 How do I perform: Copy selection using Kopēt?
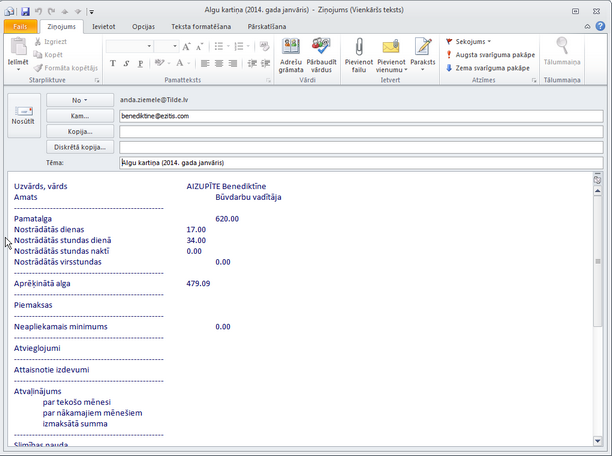(48, 55)
